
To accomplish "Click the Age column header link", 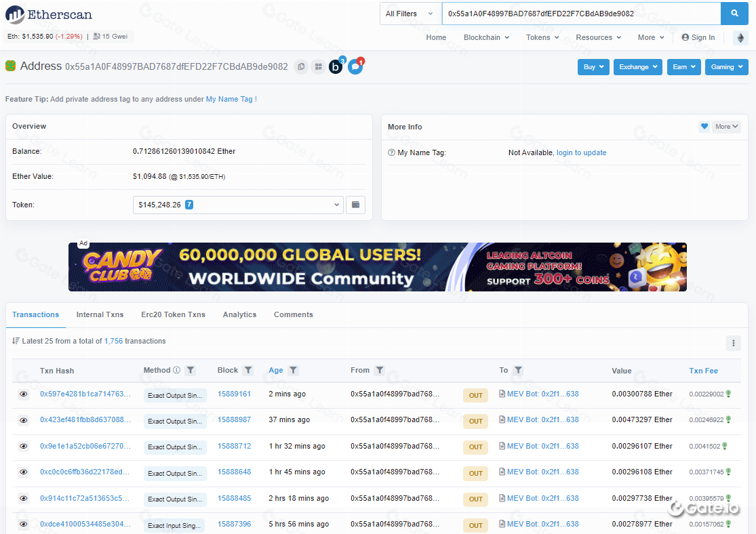I will tap(276, 371).
